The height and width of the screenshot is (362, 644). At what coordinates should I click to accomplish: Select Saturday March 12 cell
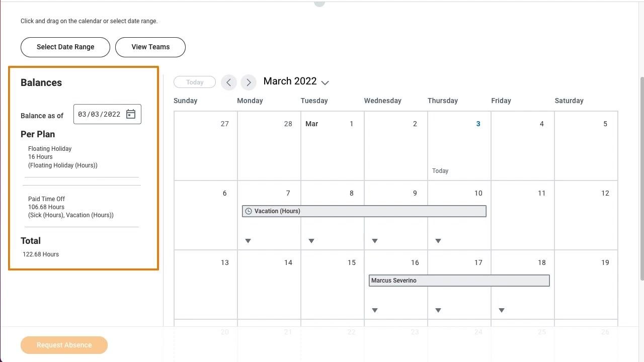pyautogui.click(x=586, y=215)
